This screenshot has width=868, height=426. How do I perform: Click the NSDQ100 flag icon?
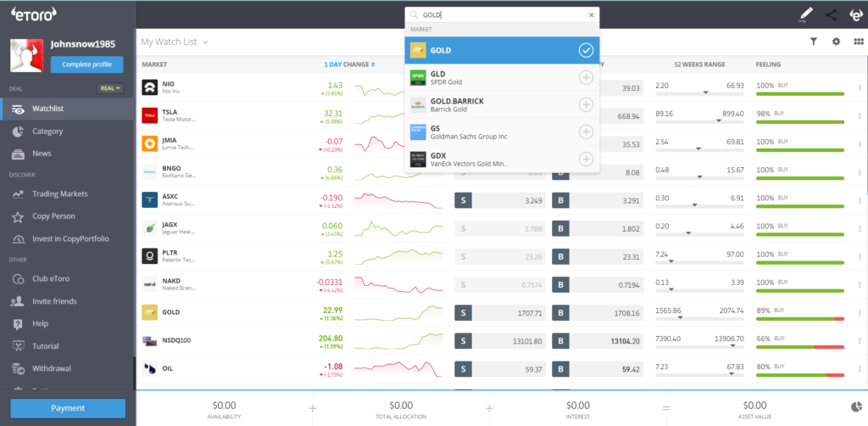pos(149,340)
